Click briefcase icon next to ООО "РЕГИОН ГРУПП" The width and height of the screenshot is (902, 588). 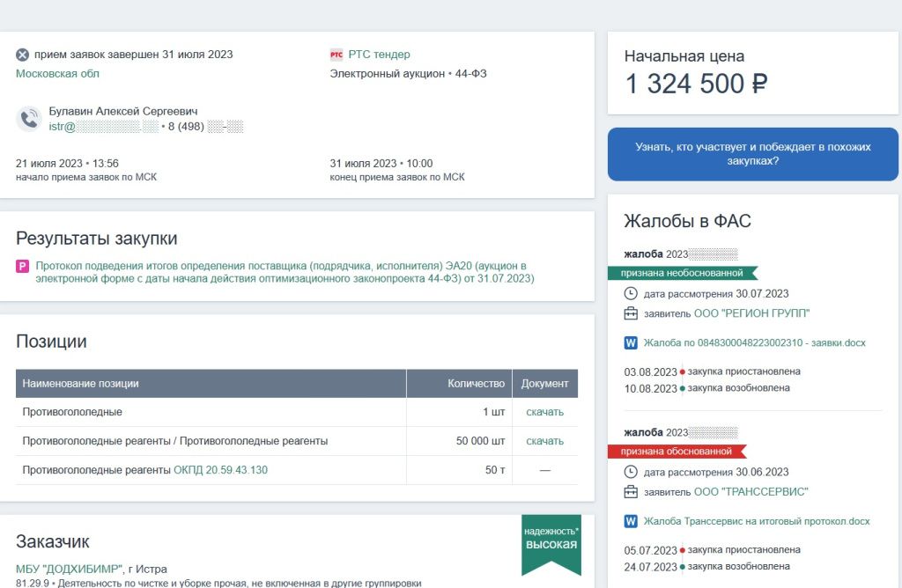pos(631,313)
